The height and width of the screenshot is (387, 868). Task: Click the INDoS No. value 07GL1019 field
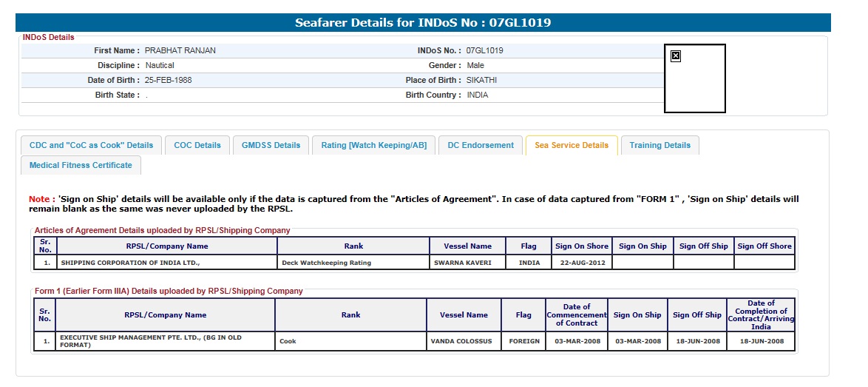point(484,51)
